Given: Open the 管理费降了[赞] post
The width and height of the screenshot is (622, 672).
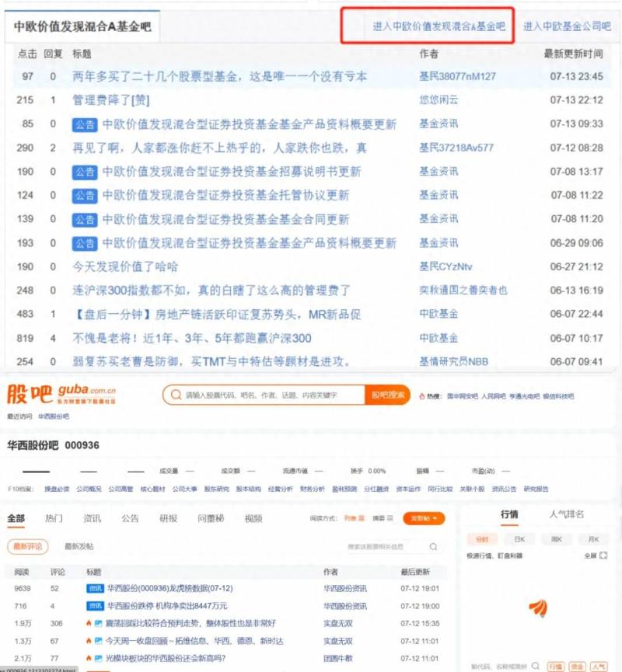Looking at the screenshot, I should click(x=110, y=100).
